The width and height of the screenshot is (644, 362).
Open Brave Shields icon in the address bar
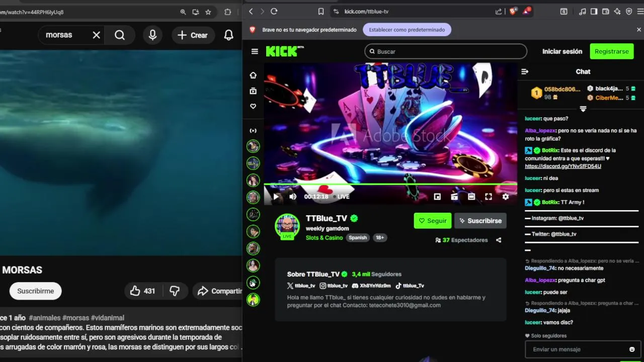click(x=513, y=11)
